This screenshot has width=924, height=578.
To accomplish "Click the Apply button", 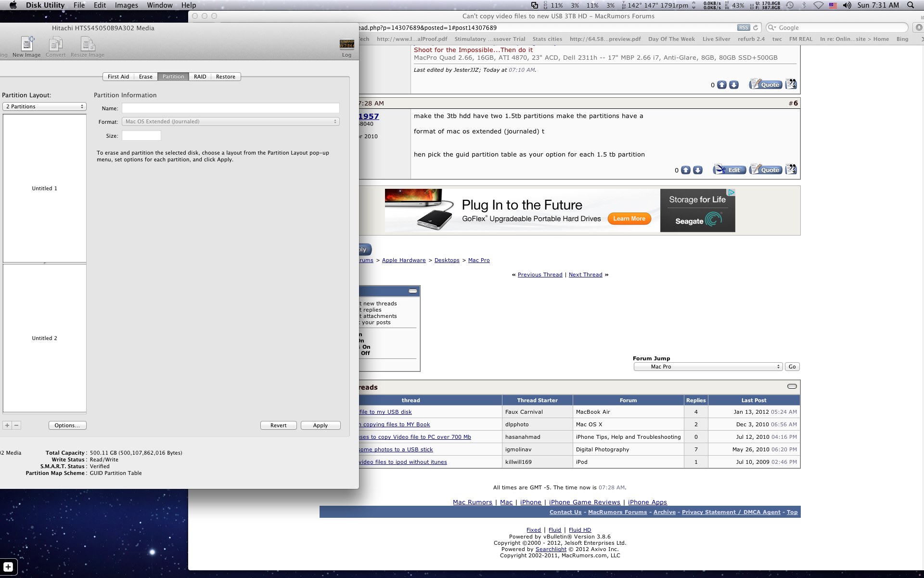I will pos(320,425).
